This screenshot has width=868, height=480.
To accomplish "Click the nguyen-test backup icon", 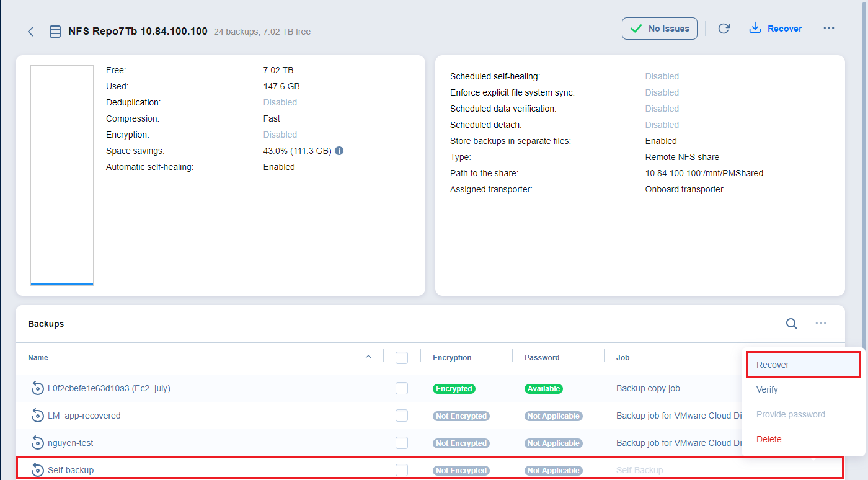I will click(38, 443).
